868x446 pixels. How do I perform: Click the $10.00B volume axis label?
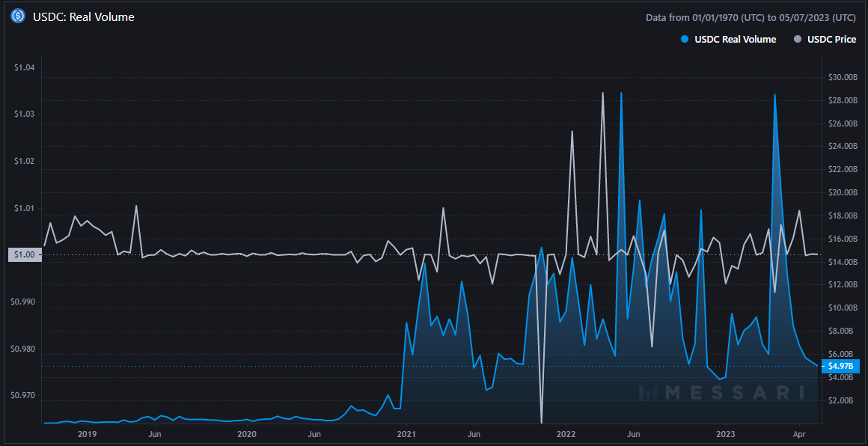tap(842, 308)
